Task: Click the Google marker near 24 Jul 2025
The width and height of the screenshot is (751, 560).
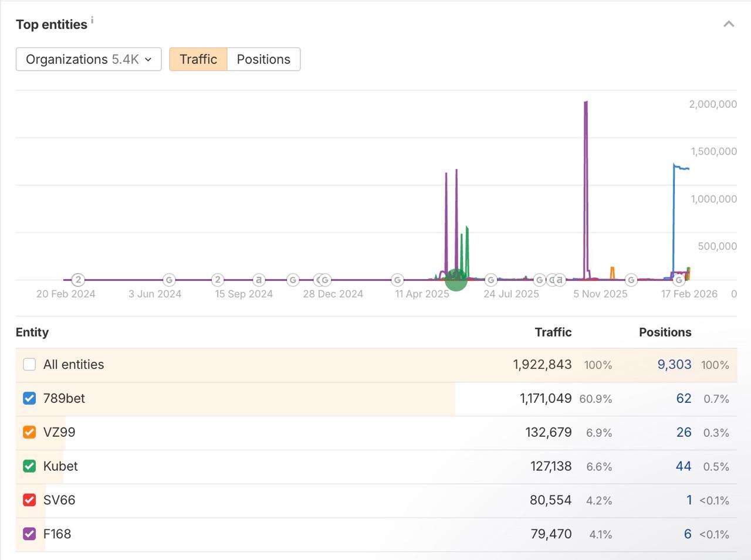Action: [x=491, y=280]
